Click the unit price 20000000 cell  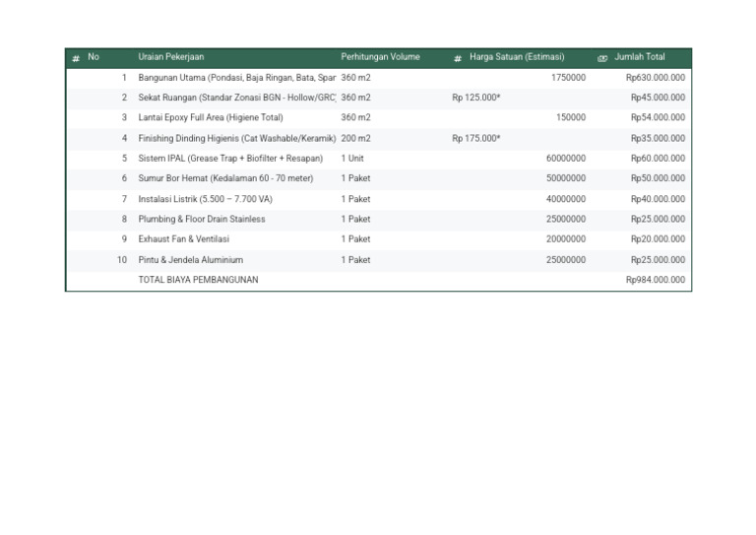point(566,239)
